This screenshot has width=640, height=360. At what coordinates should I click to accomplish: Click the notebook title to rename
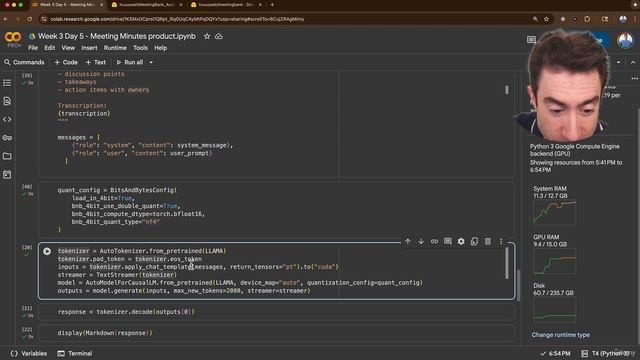117,36
